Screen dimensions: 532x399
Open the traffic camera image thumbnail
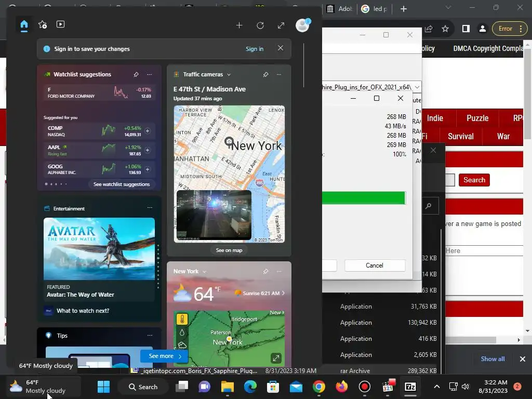214,215
